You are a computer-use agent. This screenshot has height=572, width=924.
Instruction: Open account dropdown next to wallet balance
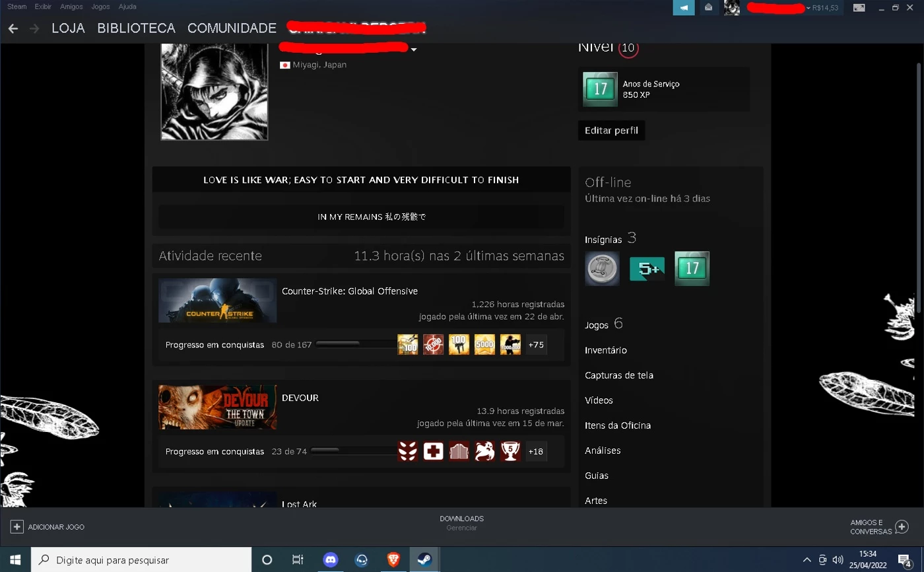(808, 9)
